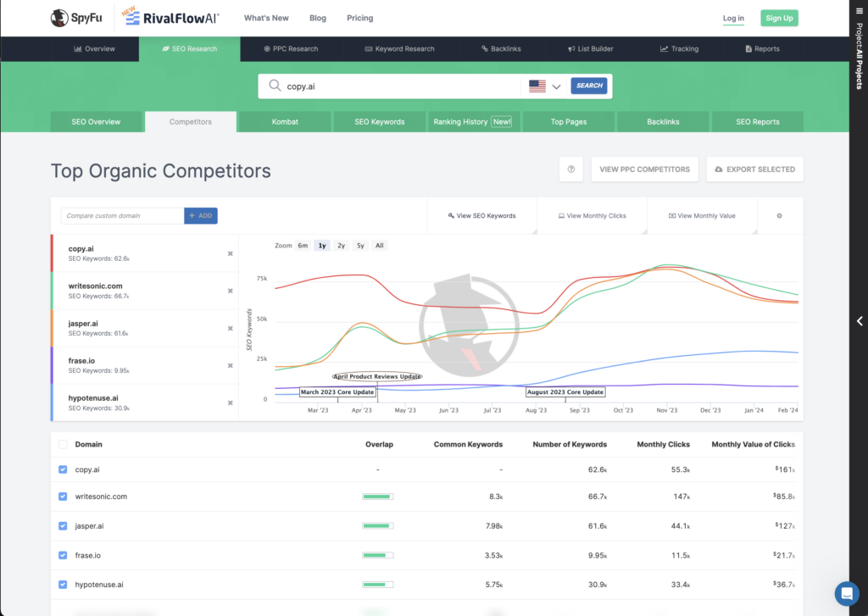Open the green Backlinks sub-tab

(x=663, y=122)
